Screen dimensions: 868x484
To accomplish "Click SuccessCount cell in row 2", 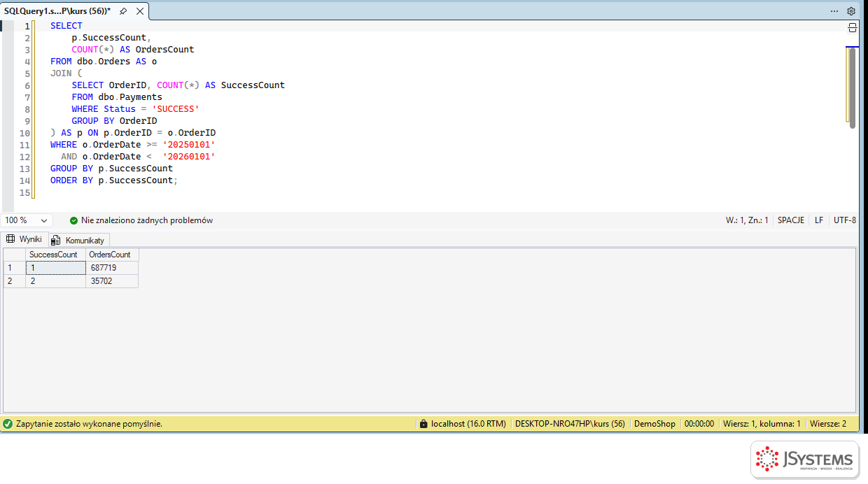I will click(x=55, y=281).
